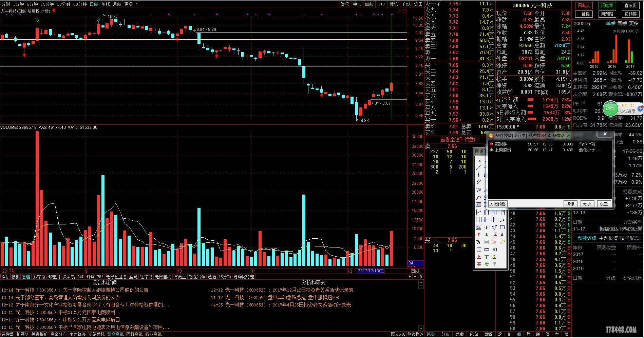Open the 综合资讯 tab at bottom
644x338 pixels.
point(115,334)
